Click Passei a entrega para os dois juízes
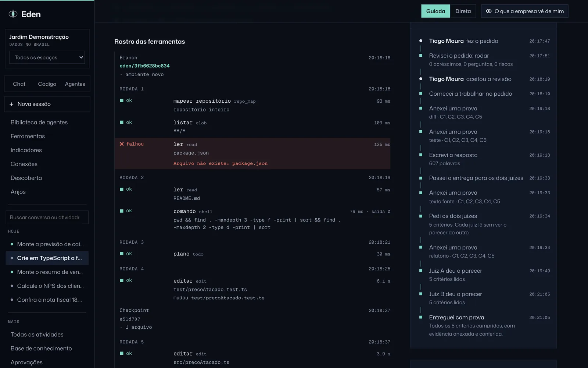 476,178
